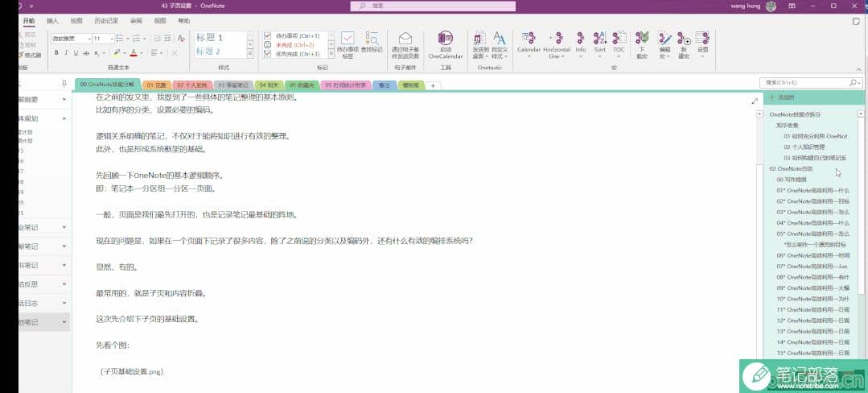This screenshot has height=393, width=868.
Task: Apply red font color
Action: [x=133, y=52]
